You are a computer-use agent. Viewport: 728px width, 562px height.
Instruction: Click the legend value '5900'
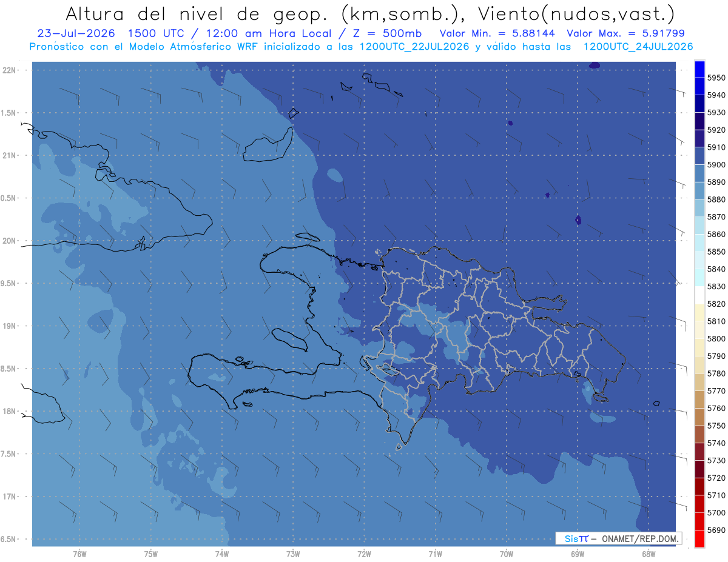tap(716, 165)
